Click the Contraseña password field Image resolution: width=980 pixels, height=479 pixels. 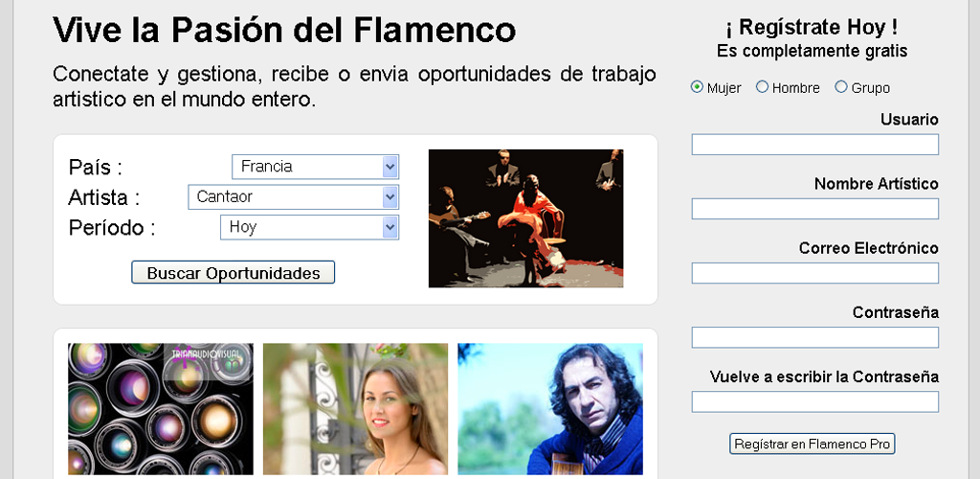815,337
